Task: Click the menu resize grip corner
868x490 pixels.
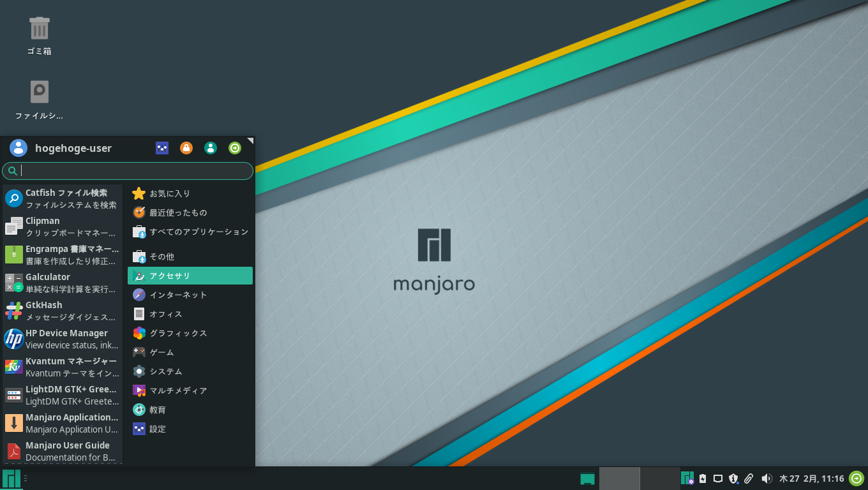Action: (251, 140)
